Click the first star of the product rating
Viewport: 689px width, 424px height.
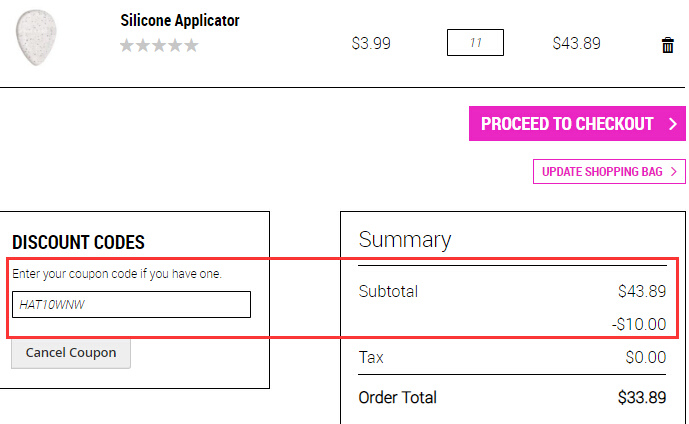(x=127, y=45)
